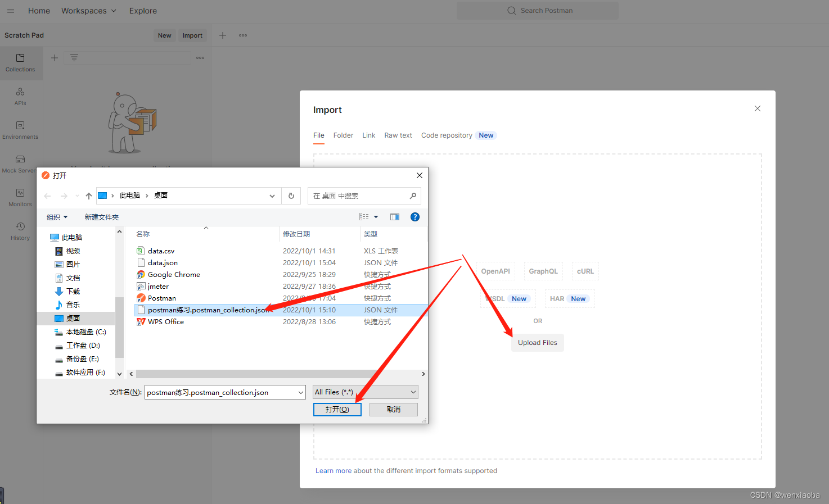Image resolution: width=829 pixels, height=504 pixels.
Task: Click down arrow of folder tree scrollbar
Action: point(119,374)
